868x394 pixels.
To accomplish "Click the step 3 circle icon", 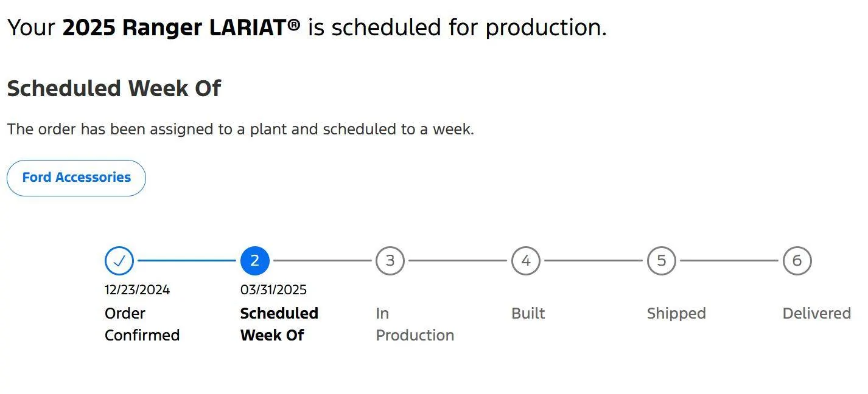I will pyautogui.click(x=390, y=261).
